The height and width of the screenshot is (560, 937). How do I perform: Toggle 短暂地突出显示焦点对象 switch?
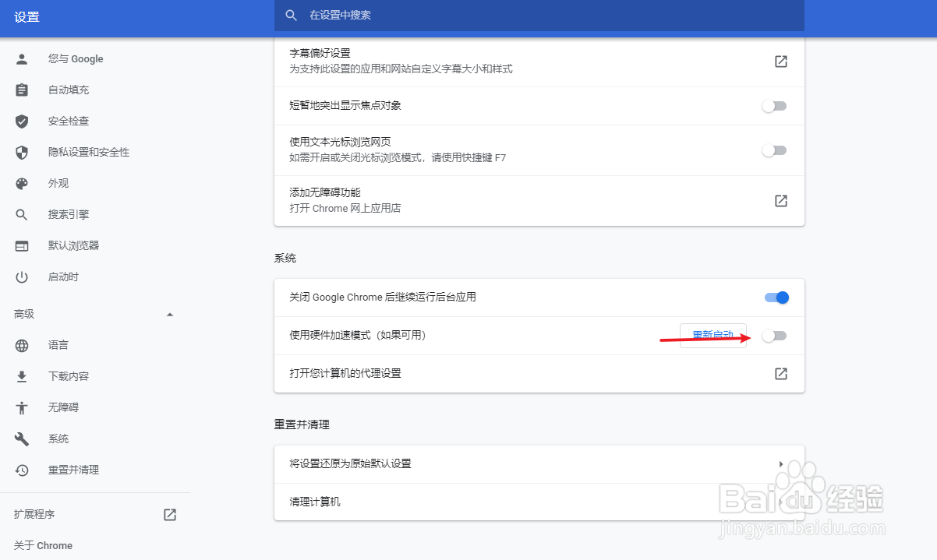point(775,106)
